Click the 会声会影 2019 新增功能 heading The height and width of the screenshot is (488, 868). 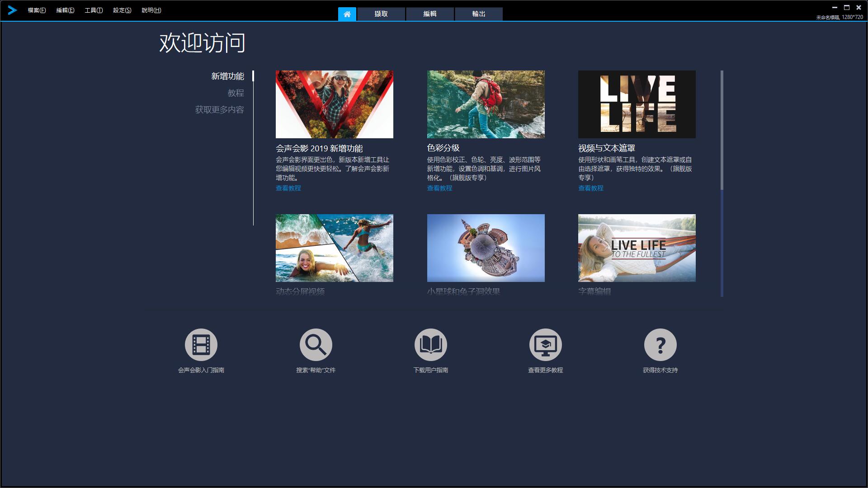coord(319,148)
